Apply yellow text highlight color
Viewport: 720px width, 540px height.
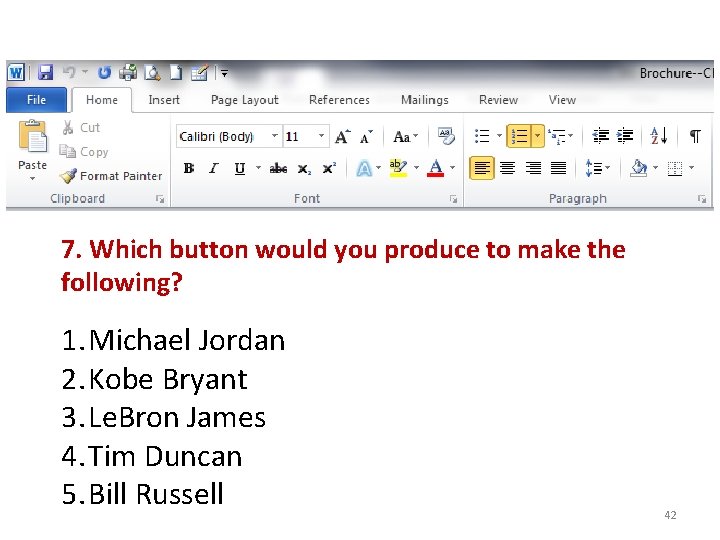[398, 168]
